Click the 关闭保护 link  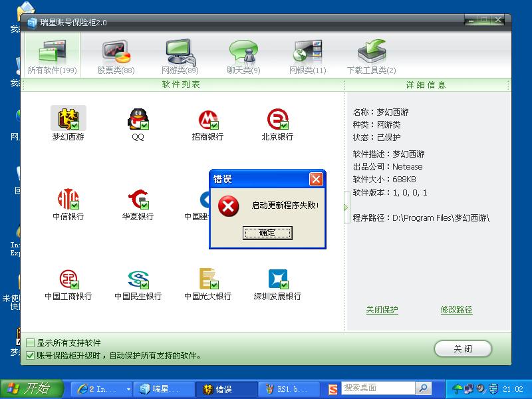click(382, 310)
